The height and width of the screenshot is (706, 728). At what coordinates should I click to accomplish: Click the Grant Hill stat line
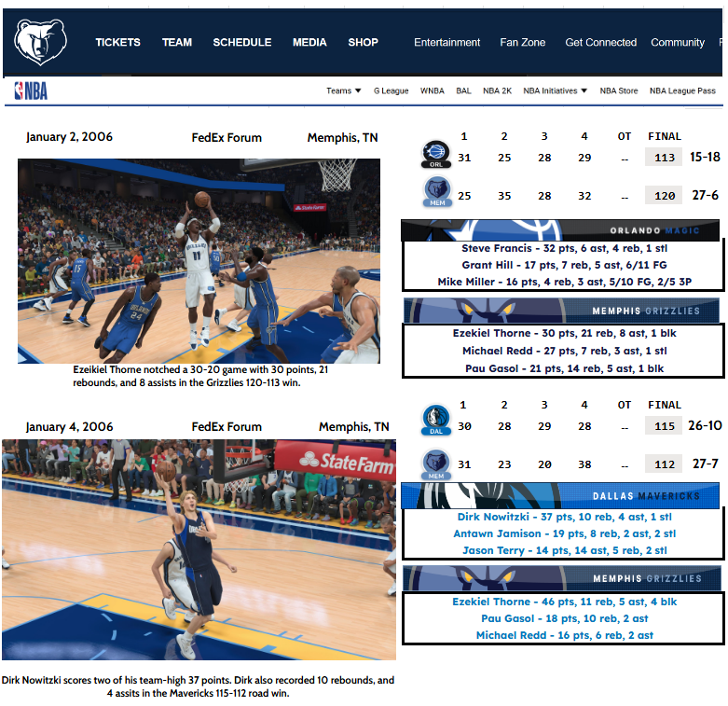click(564, 265)
